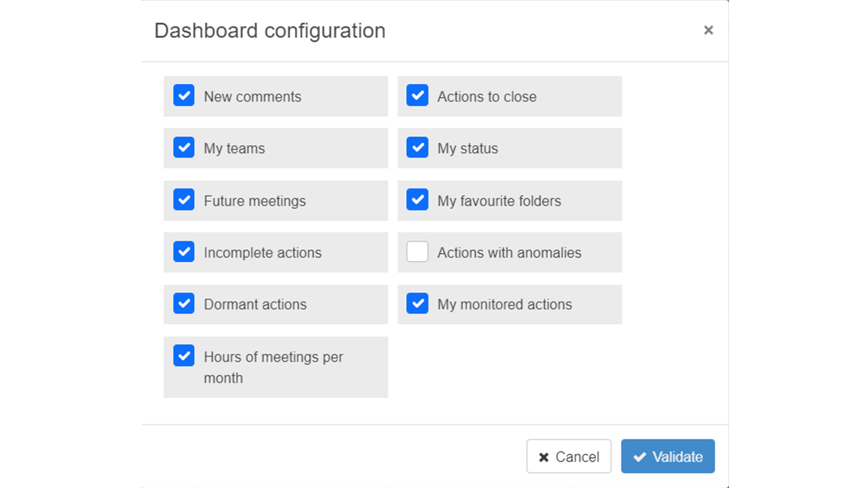Enable the Actions with anomalies checkbox
868x488 pixels.
(x=417, y=252)
